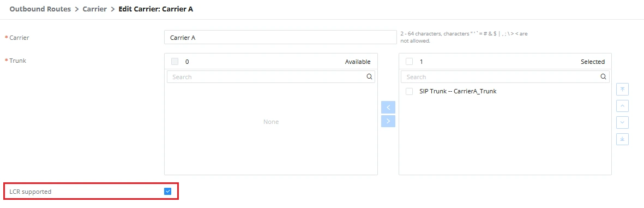
Task: Toggle the LCR supported checkbox
Action: tap(167, 191)
